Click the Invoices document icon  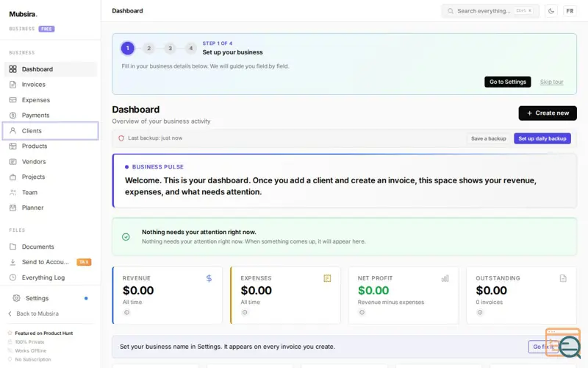click(x=12, y=85)
